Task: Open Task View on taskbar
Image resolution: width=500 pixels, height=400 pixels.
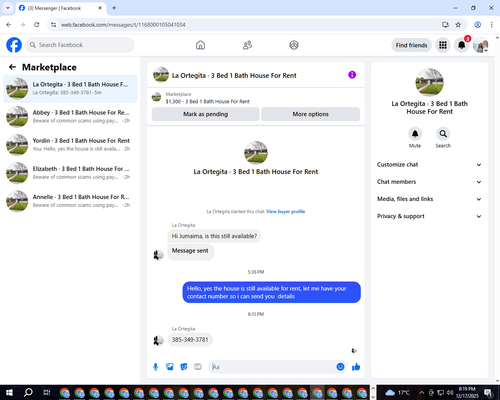Action: pos(47,393)
